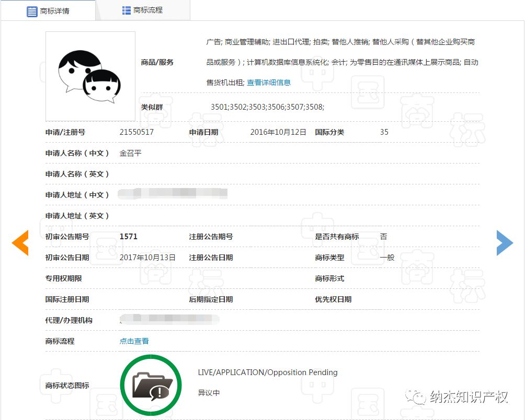The height and width of the screenshot is (420, 525).
Task: Switch to the 商标详情 tab
Action: tap(49, 10)
